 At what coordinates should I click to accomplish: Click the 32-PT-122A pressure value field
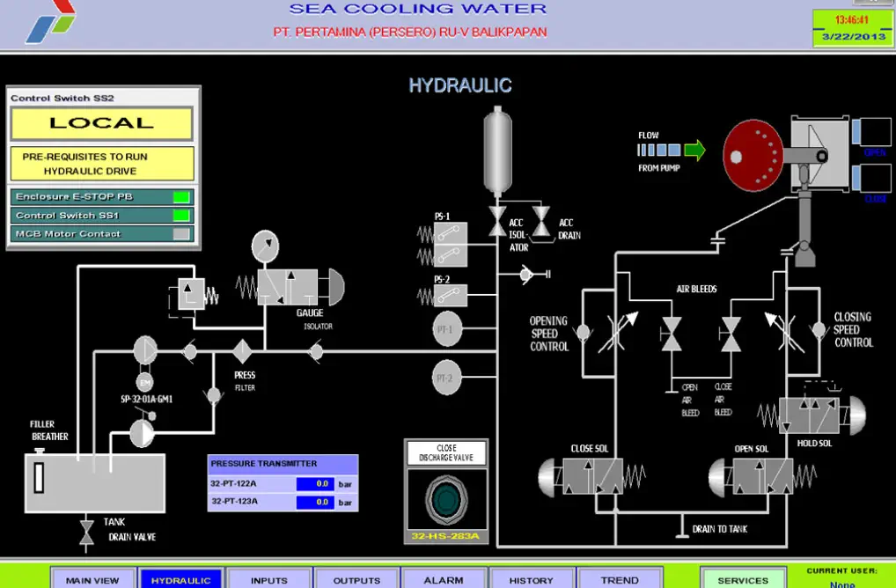point(314,483)
